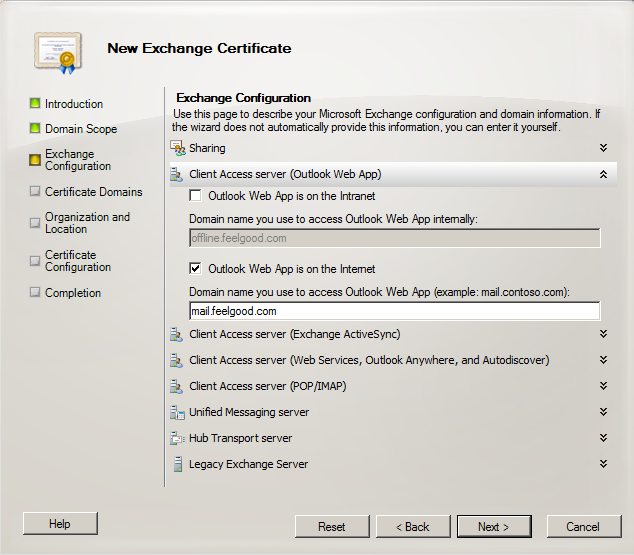Collapse the Outlook Web App section
Image resolution: width=634 pixels, height=555 pixels.
pyautogui.click(x=603, y=174)
